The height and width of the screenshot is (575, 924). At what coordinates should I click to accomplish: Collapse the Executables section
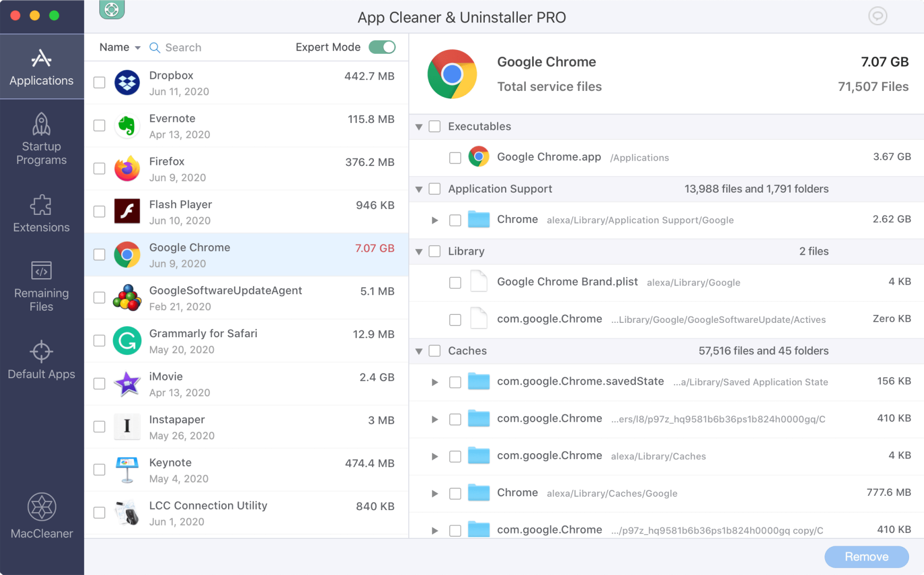tap(419, 127)
